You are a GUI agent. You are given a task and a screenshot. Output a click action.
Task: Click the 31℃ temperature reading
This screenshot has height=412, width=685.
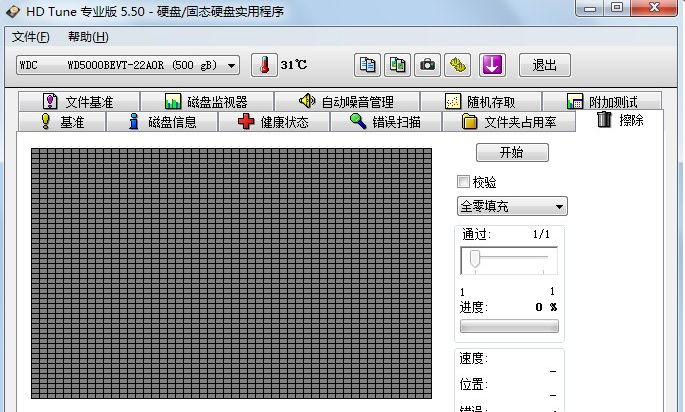click(x=294, y=65)
